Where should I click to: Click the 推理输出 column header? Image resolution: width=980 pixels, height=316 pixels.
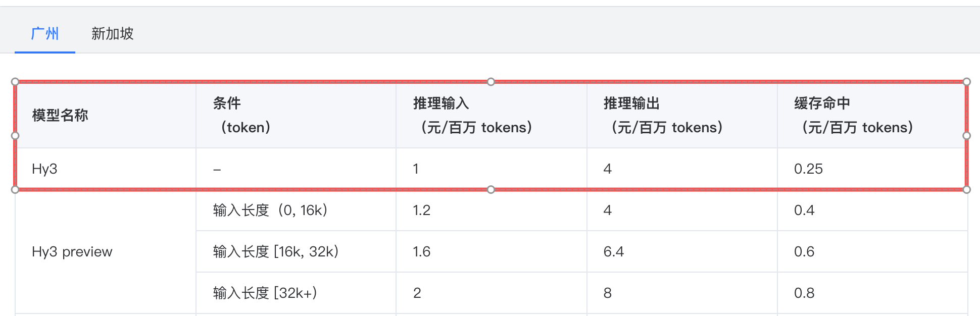[x=682, y=115]
